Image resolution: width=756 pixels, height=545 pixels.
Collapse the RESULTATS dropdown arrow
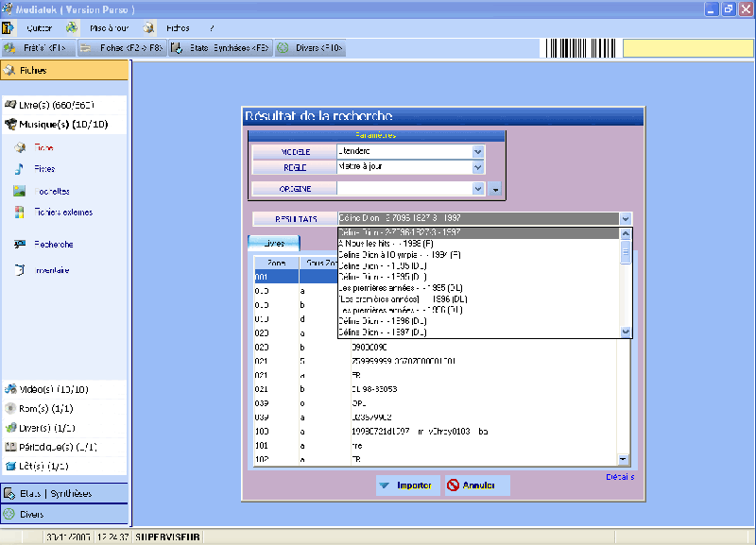(x=626, y=219)
